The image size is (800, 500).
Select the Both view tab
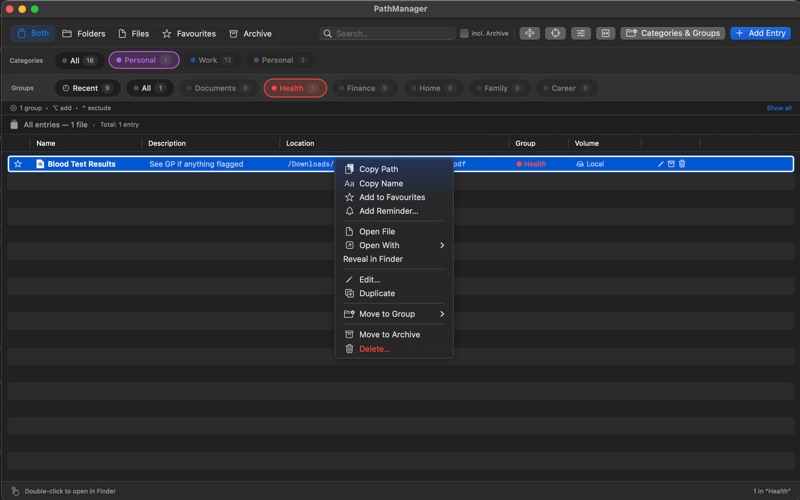pyautogui.click(x=33, y=34)
